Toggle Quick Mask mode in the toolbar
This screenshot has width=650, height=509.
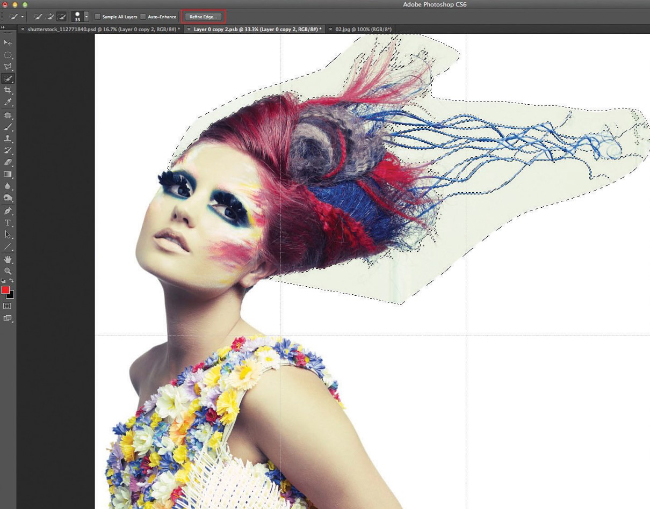(8, 305)
